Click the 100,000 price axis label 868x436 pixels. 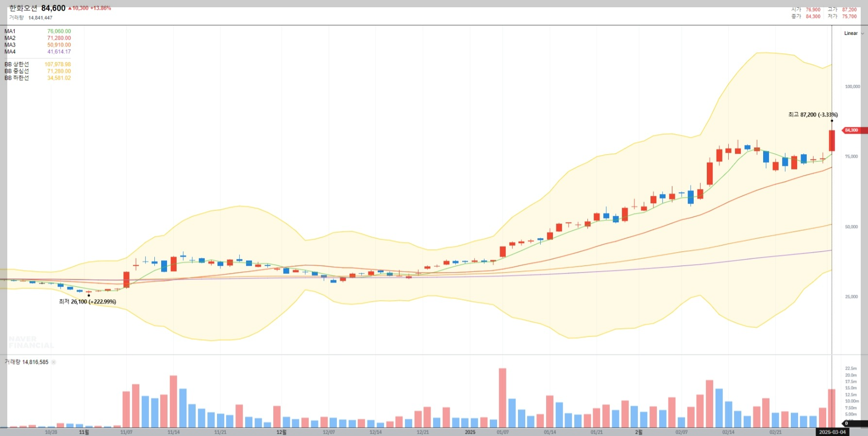[x=852, y=87]
